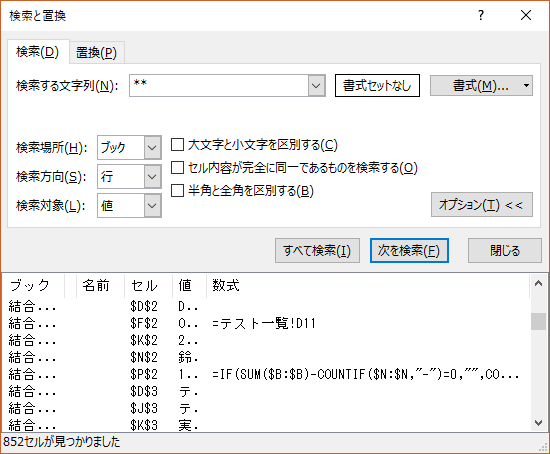Click the 852セルが見つかりました status text
550x454 pixels.
pos(62,442)
